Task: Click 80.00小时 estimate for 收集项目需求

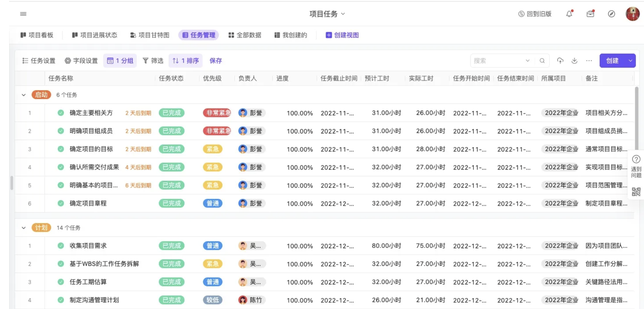Action: pyautogui.click(x=386, y=246)
